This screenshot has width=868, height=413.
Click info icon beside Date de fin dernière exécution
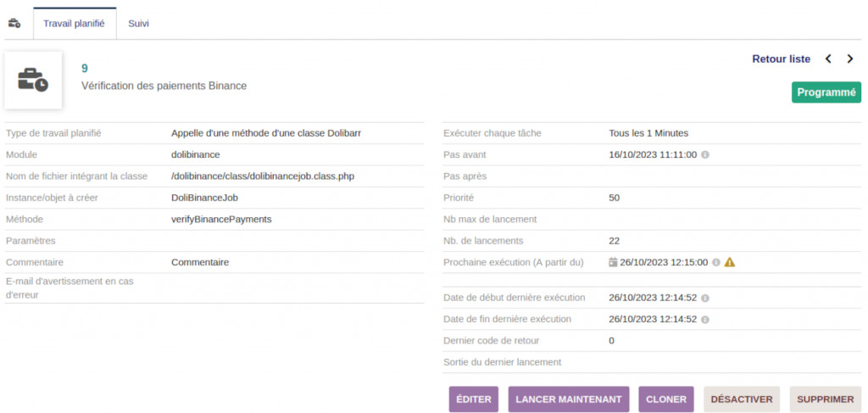tap(705, 320)
